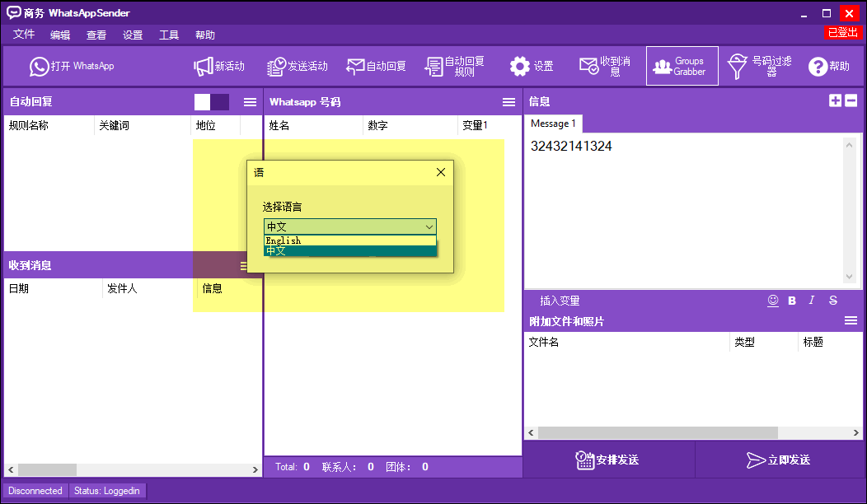
Task: Click message box scroll-down arrow
Action: click(850, 277)
